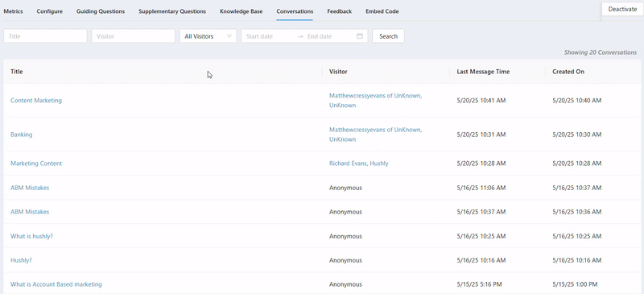Screen dimensions: 644x294
Task: Select the Embed Code tab
Action: pos(382,11)
